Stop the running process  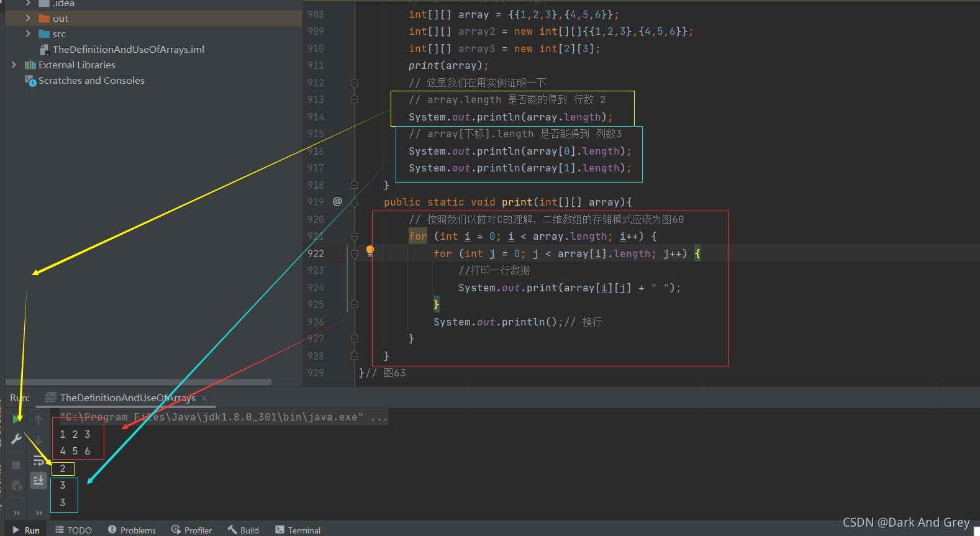coord(16,465)
